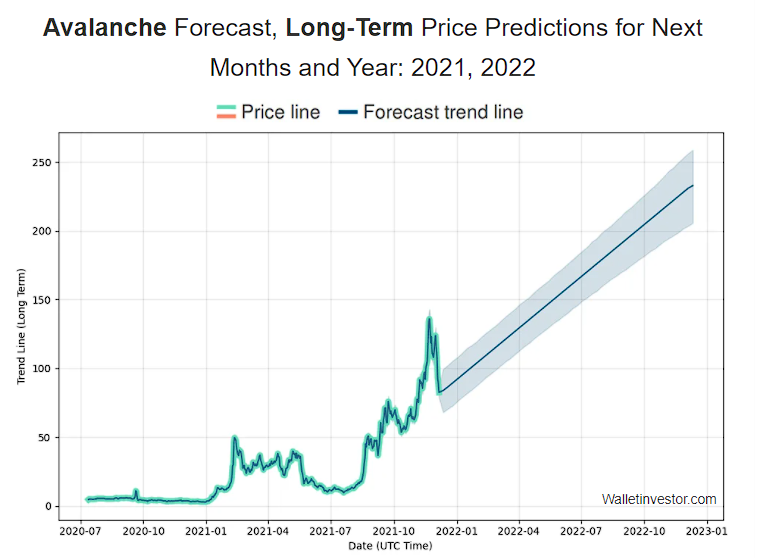Select the 2022-07 date axis label

(x=581, y=531)
